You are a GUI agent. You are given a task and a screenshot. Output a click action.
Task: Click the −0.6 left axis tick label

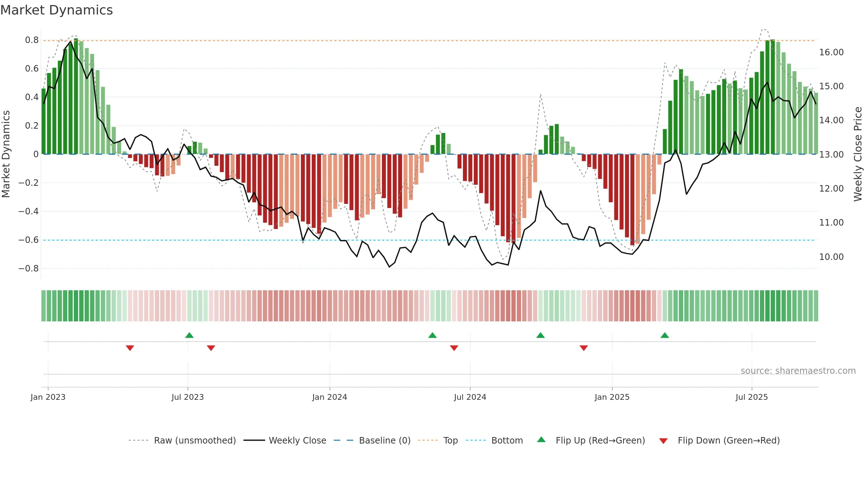click(x=29, y=240)
